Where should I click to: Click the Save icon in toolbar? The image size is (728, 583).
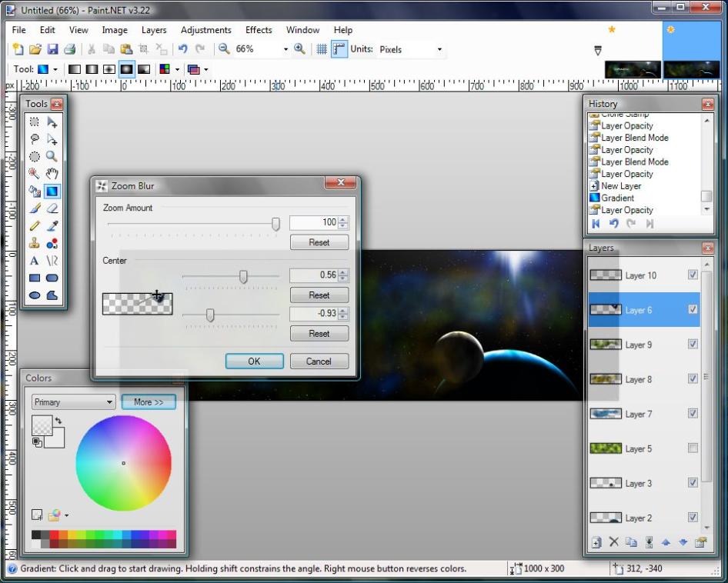click(x=53, y=49)
